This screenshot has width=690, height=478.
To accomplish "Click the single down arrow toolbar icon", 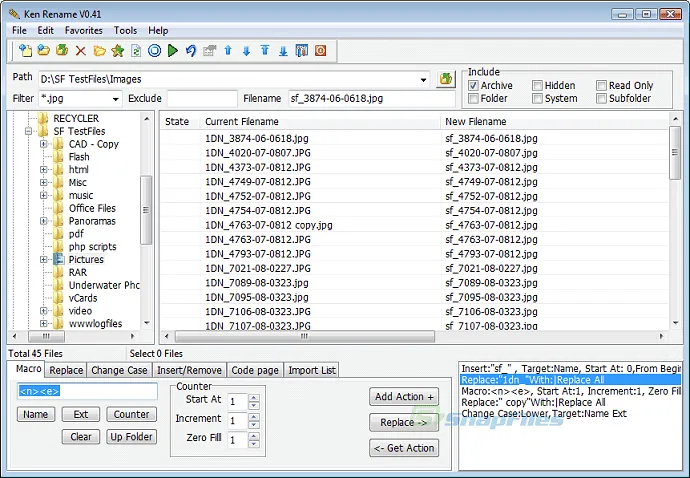I will [246, 50].
